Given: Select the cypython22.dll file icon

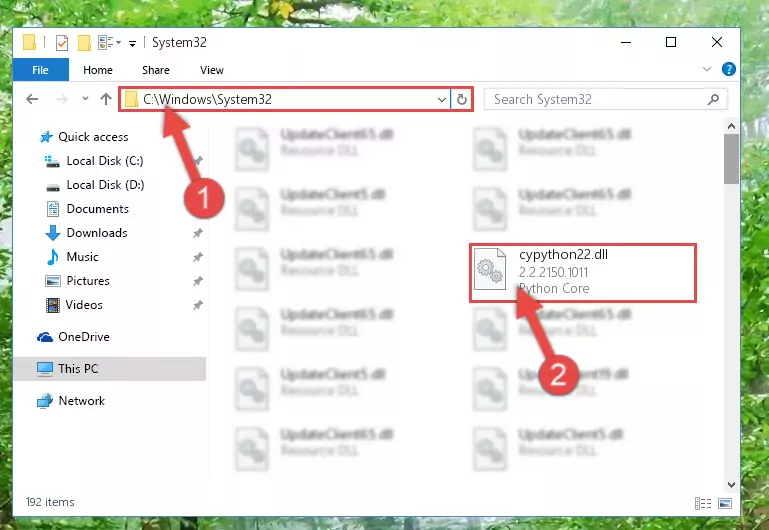Looking at the screenshot, I should point(490,269).
